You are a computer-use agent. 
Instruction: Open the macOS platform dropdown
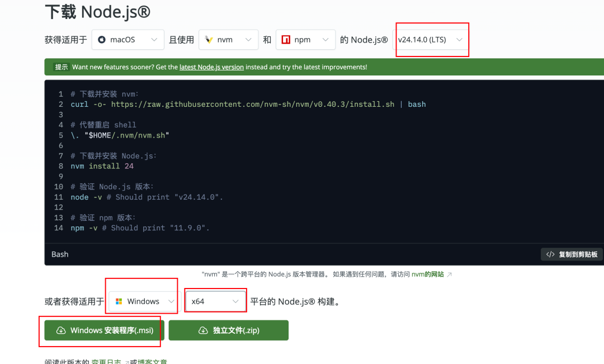128,40
